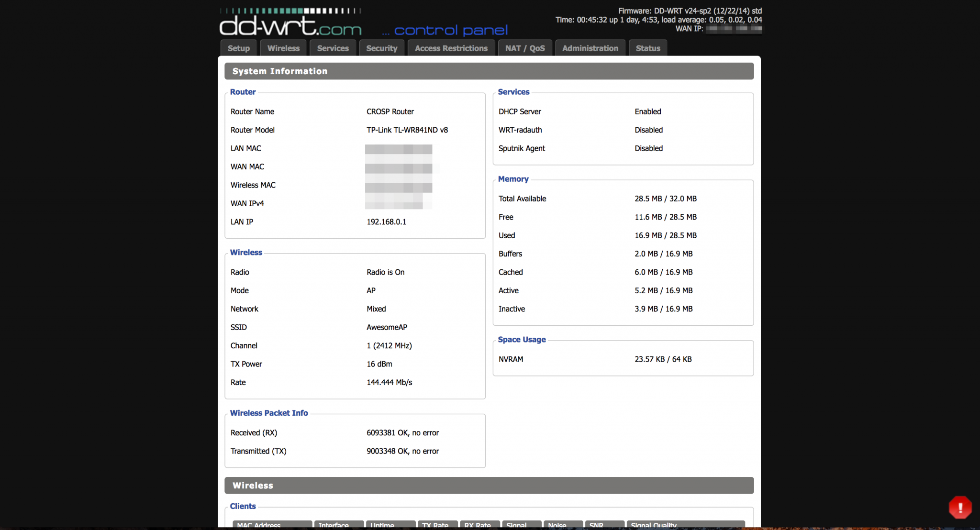Image resolution: width=980 pixels, height=530 pixels.
Task: Click the Signal Quality column header
Action: (x=685, y=525)
